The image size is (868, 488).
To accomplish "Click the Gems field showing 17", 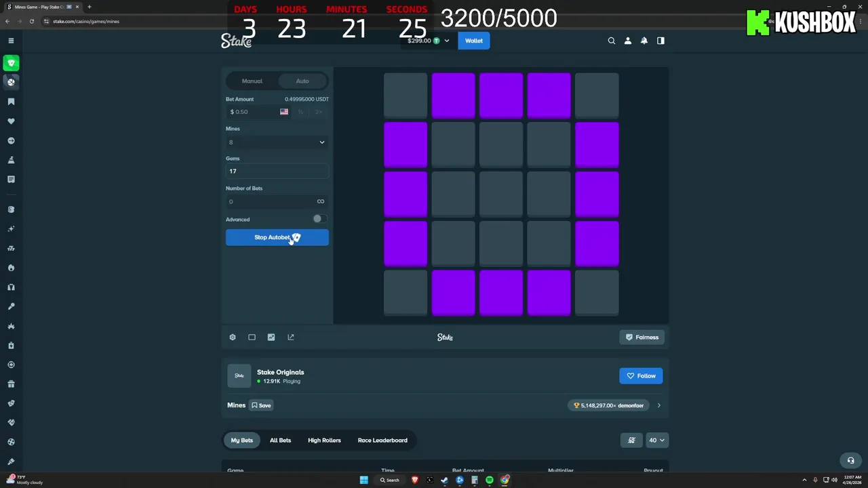I will 277,171.
